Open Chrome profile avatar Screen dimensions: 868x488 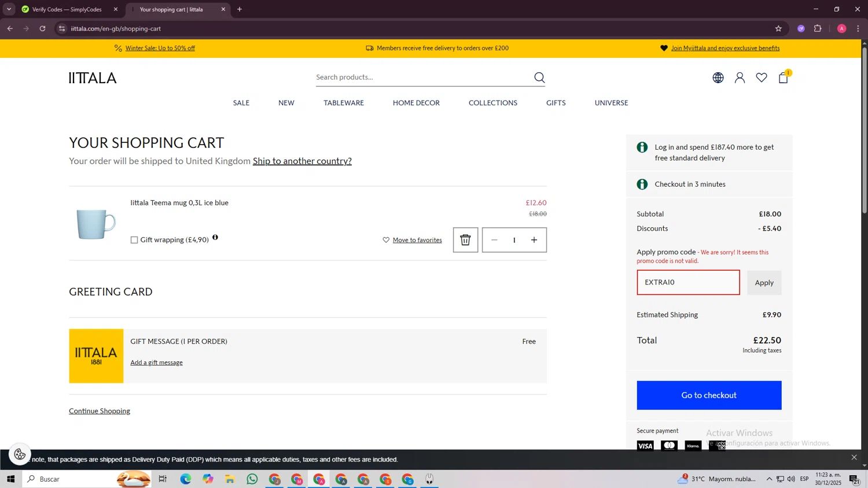point(842,28)
